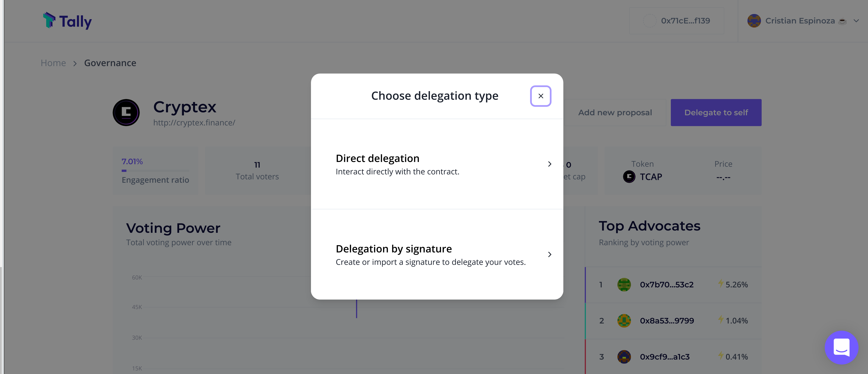
Task: Select Direct delegation option
Action: [x=437, y=164]
